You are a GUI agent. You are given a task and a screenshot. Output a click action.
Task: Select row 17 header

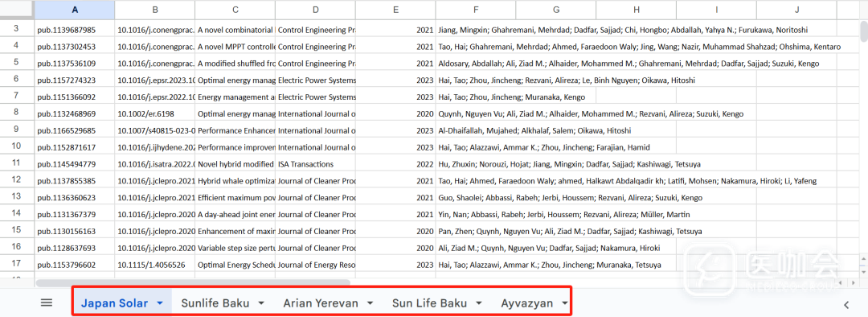pos(17,263)
